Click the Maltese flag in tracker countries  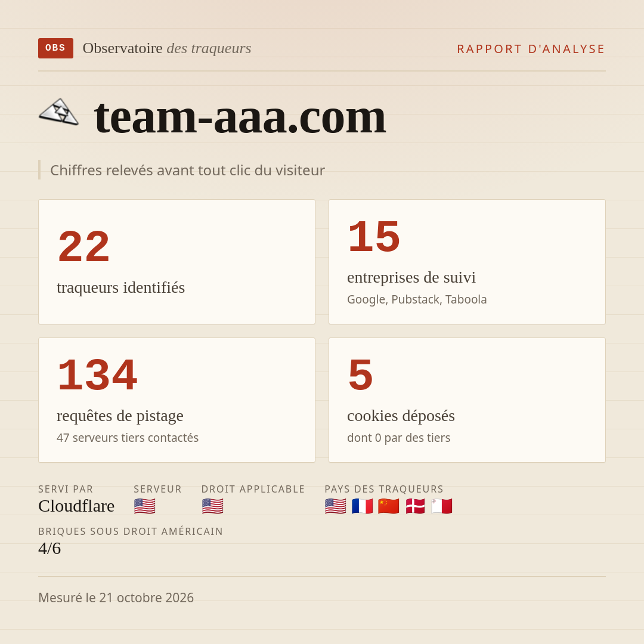(x=442, y=506)
